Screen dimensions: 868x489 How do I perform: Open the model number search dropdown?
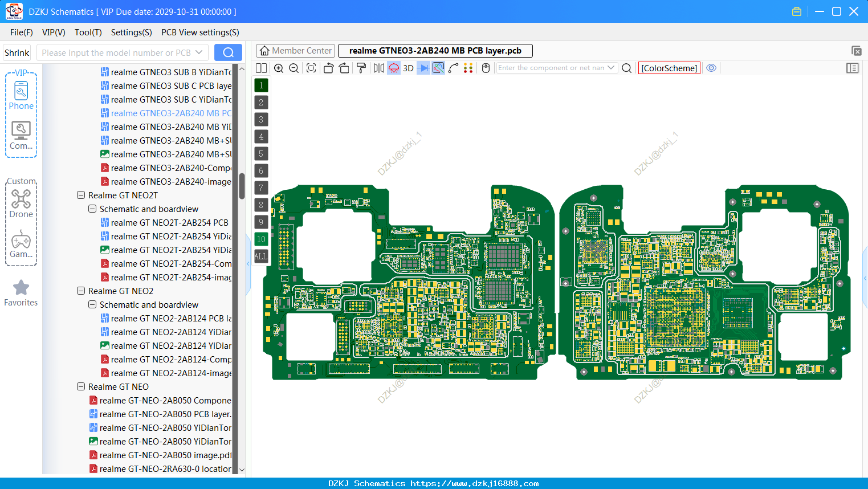[199, 52]
